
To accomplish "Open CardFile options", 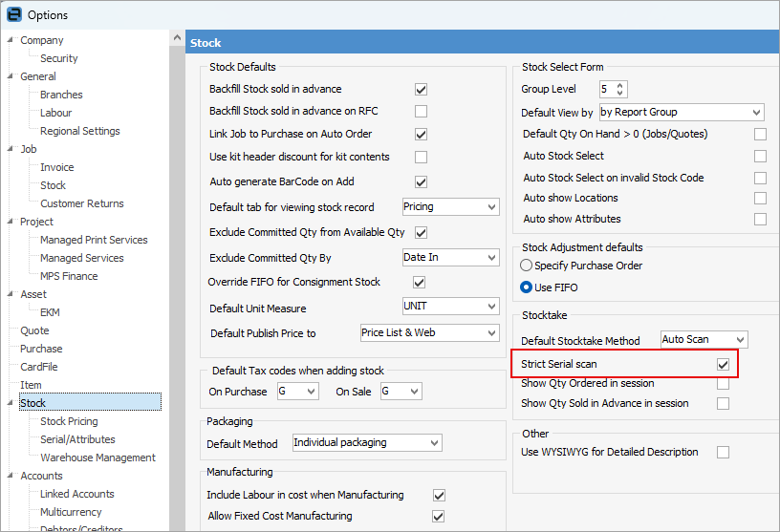I will (x=39, y=367).
